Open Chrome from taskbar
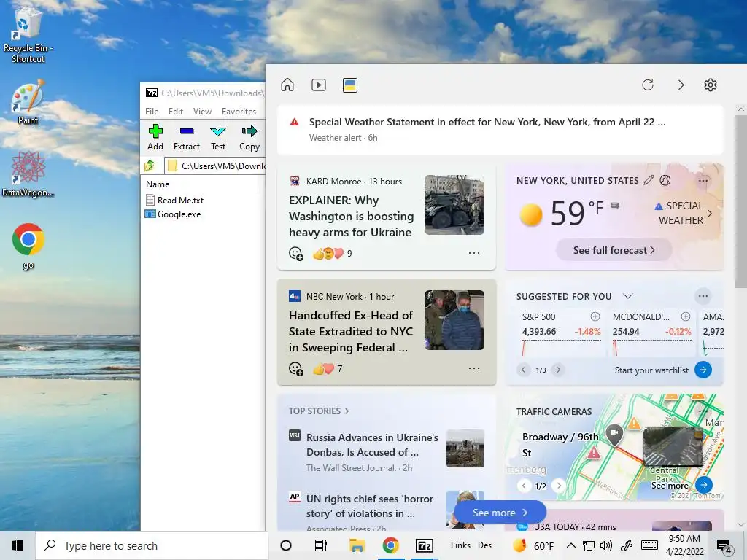The image size is (747, 560). click(x=391, y=545)
